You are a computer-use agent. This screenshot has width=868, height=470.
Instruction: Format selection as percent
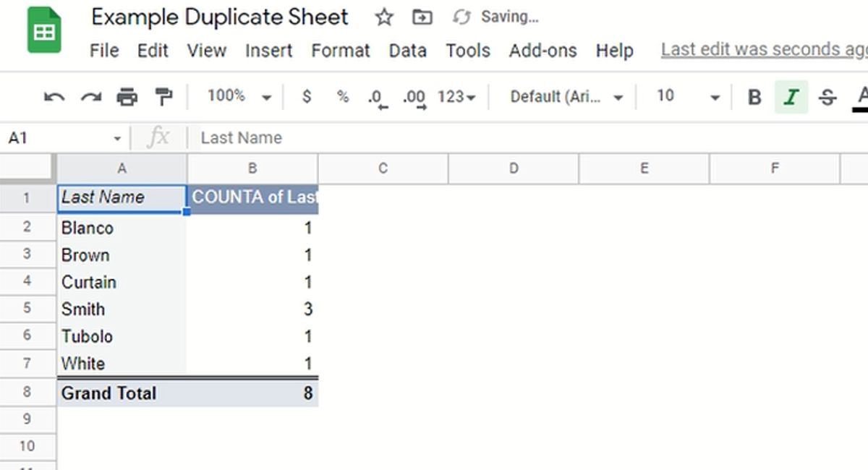coord(341,96)
